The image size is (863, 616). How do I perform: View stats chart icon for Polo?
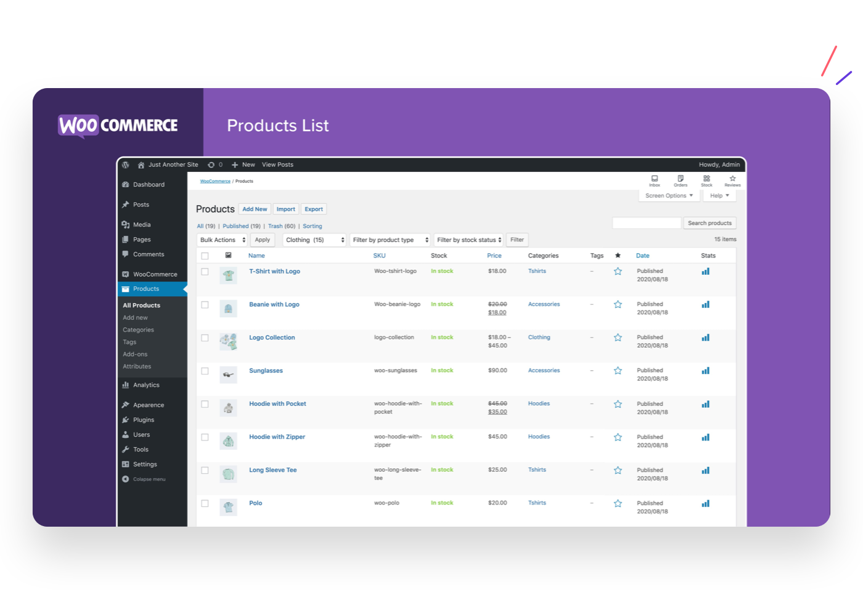pyautogui.click(x=706, y=505)
